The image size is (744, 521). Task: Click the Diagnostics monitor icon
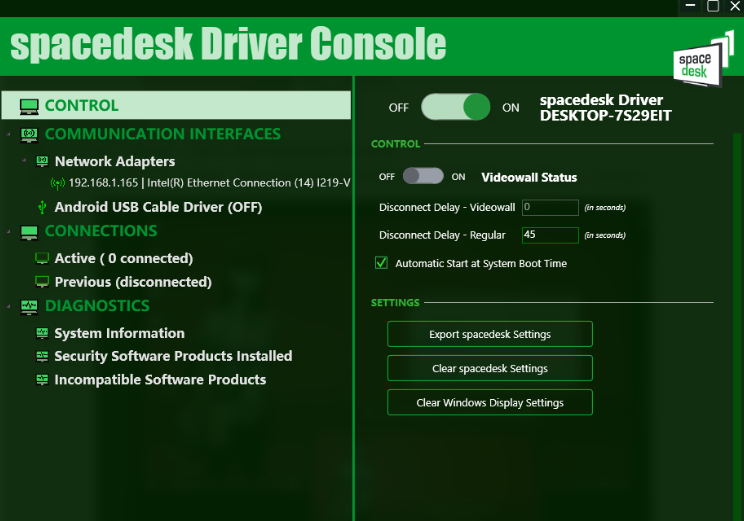28,306
